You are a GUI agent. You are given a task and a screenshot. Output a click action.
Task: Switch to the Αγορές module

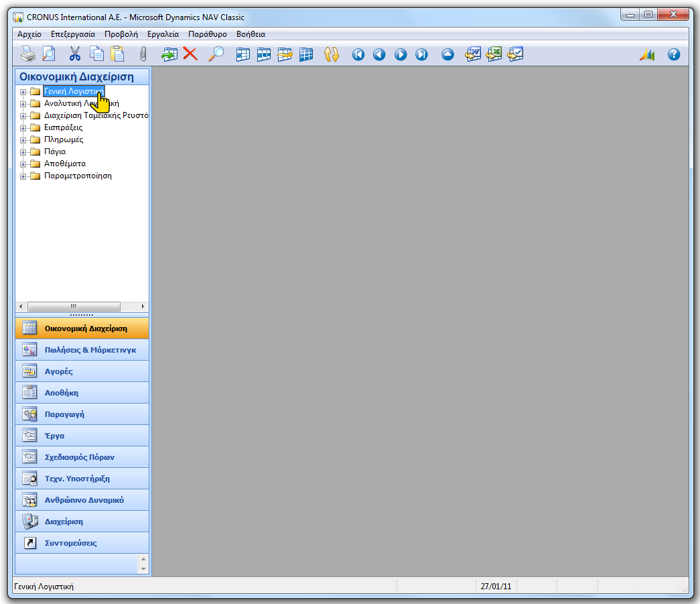[82, 371]
